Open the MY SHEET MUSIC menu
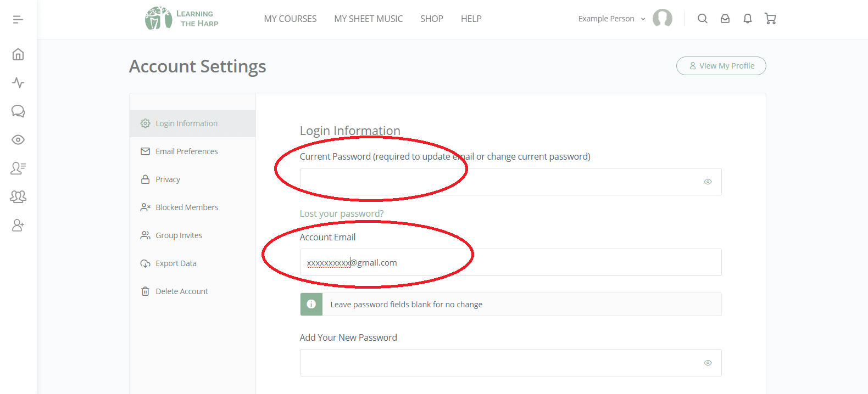Screen dimensions: 868x394 pos(369,19)
